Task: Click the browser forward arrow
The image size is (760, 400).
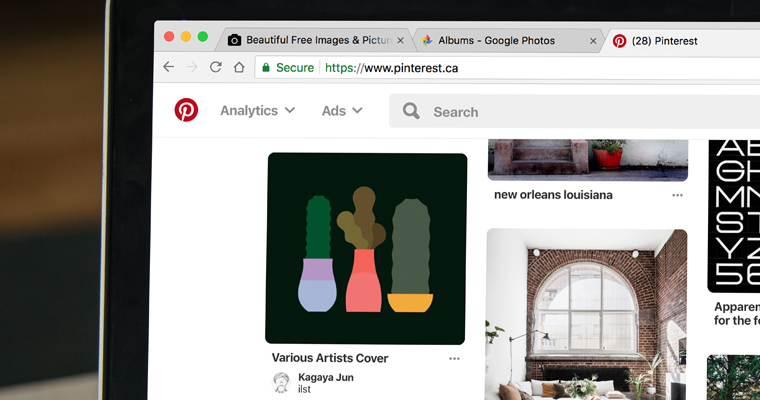Action: pyautogui.click(x=192, y=67)
